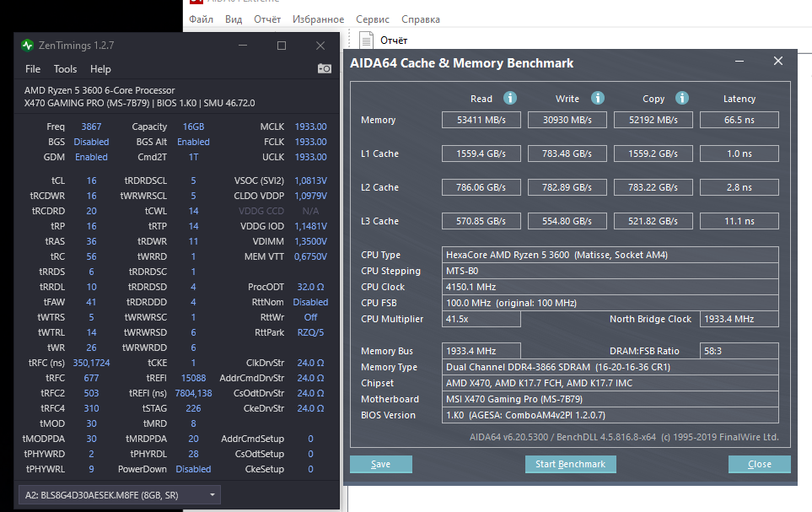Click MCLK value 1933.00
812x512 pixels.
coord(310,127)
